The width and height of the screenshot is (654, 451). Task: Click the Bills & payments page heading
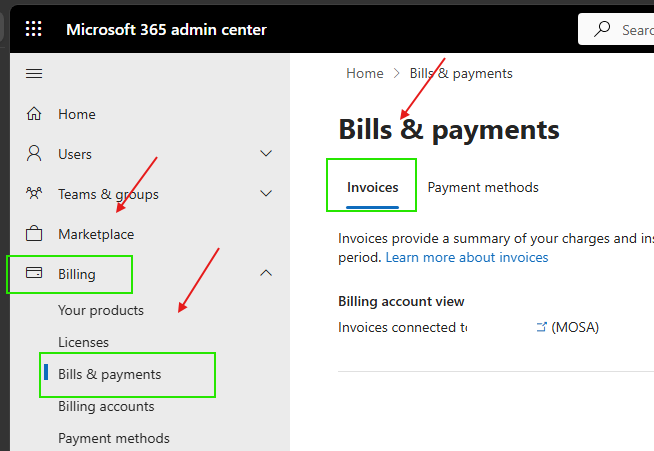pos(449,130)
